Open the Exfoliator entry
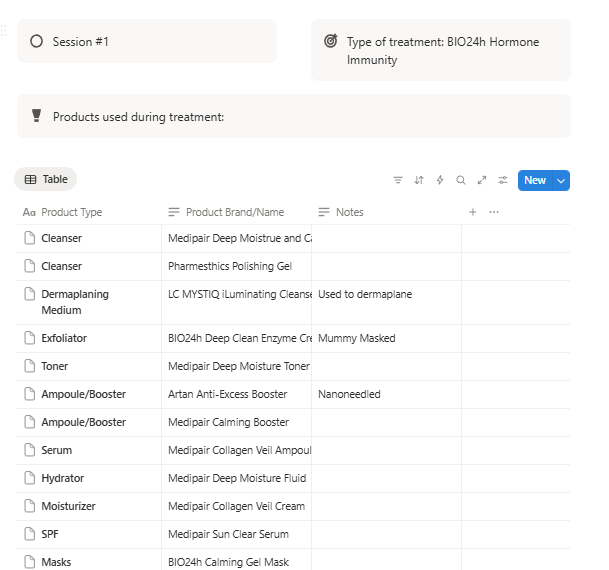Screen dimensions: 609x570 tap(64, 338)
